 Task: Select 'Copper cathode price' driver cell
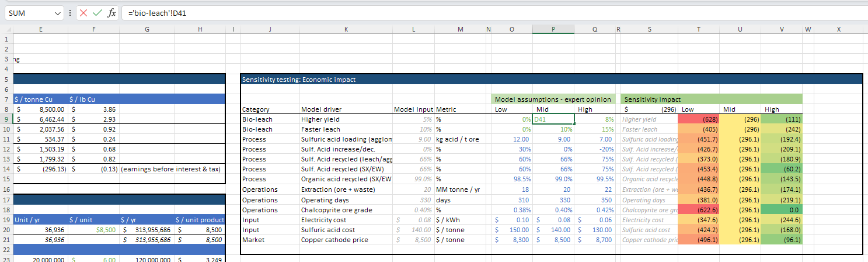tap(345, 240)
